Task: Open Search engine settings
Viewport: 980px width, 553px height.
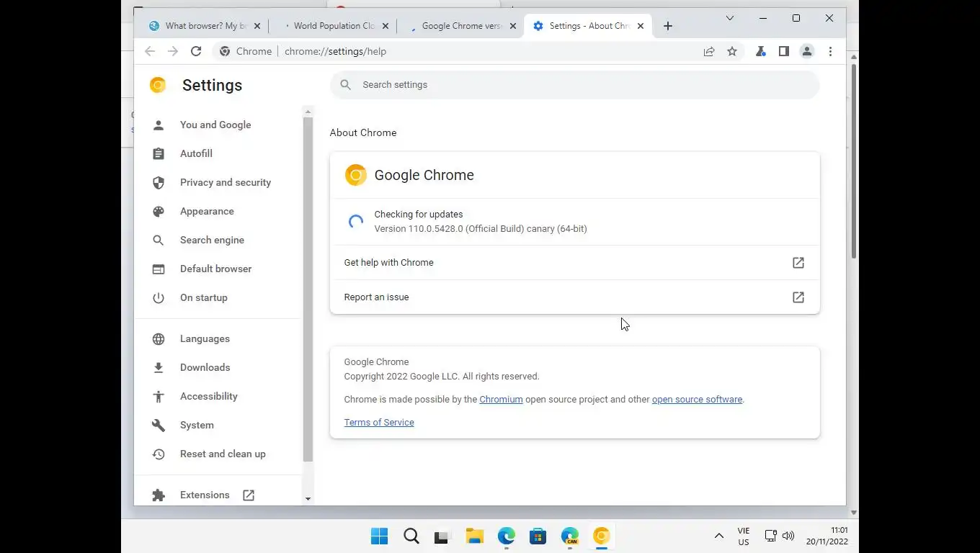Action: click(212, 240)
